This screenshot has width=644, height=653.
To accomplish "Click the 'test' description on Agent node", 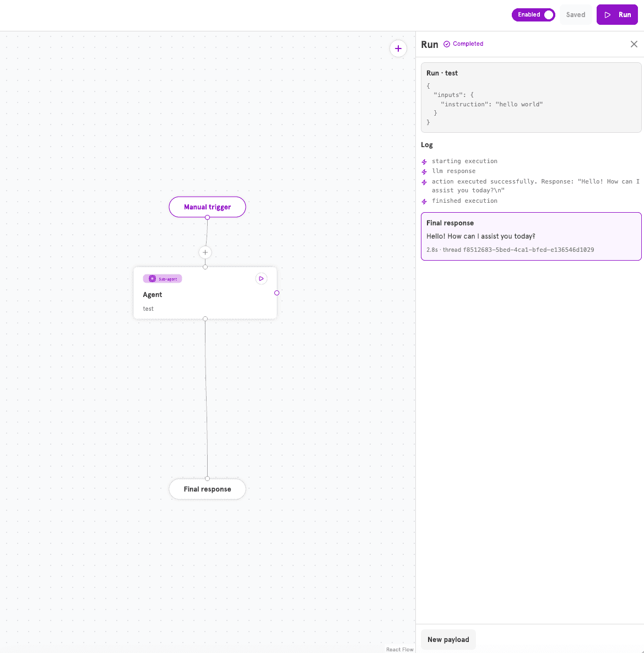I will pyautogui.click(x=148, y=309).
